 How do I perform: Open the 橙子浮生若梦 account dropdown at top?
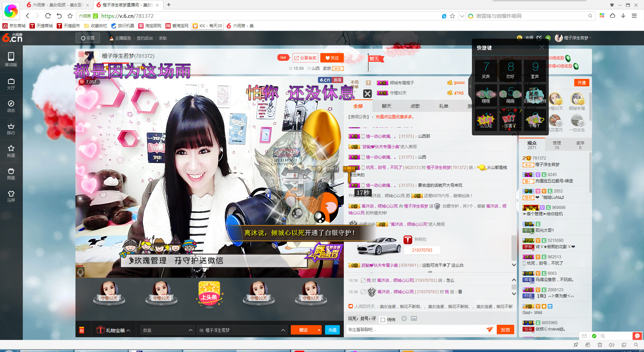click(x=573, y=38)
